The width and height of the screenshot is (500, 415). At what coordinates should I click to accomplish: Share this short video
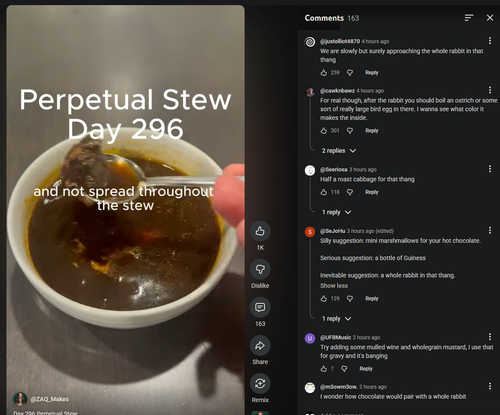260,346
